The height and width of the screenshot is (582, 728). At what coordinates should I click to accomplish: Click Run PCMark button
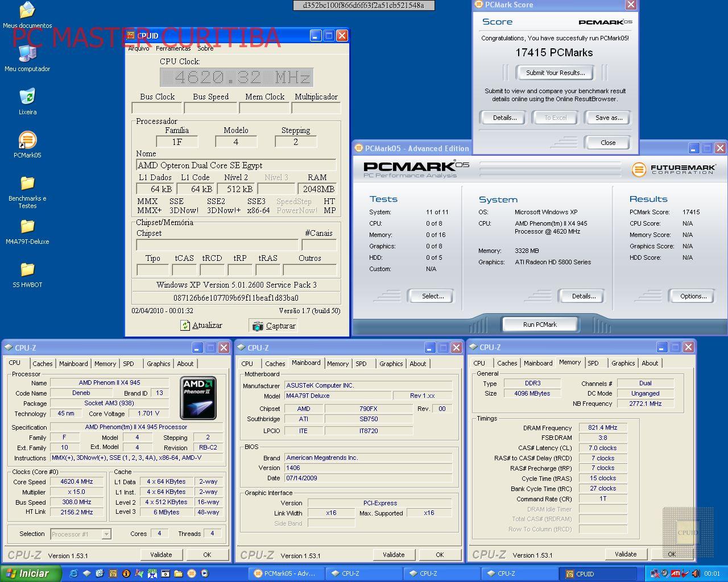click(540, 325)
